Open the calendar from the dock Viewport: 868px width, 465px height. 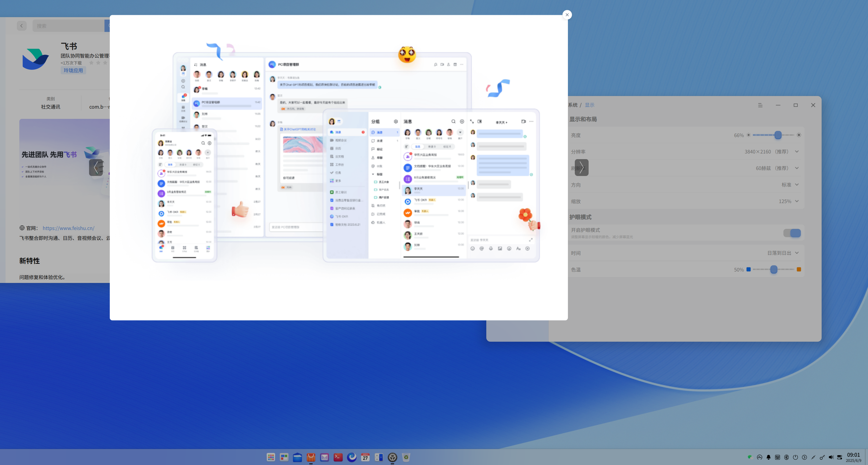pyautogui.click(x=365, y=457)
